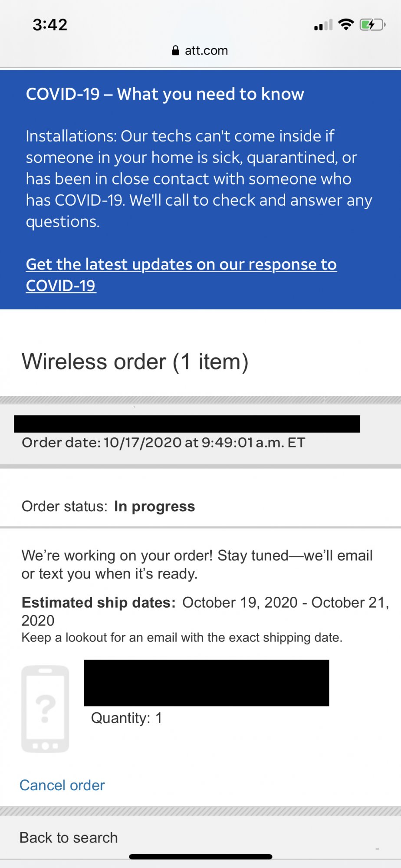Tap the Quantity: 1 label

[126, 718]
